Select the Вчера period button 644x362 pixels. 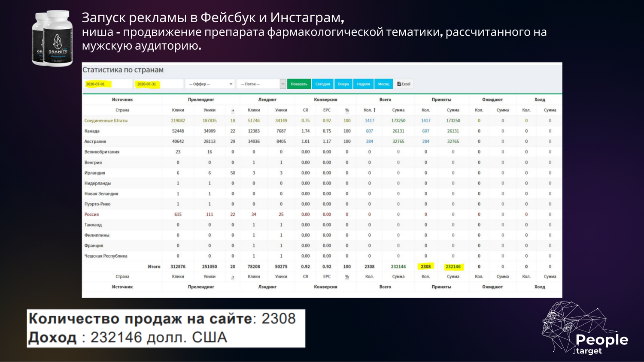pos(343,84)
